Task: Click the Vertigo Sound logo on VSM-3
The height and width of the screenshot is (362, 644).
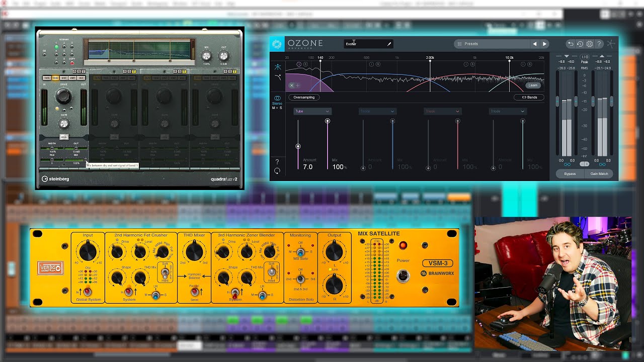Action: point(50,268)
